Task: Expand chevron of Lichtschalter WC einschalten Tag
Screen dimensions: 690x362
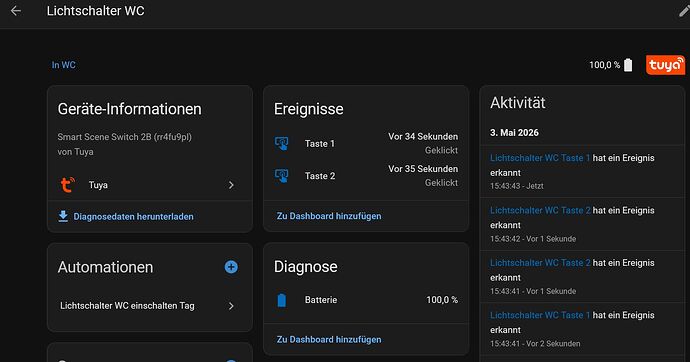Action: click(x=231, y=306)
